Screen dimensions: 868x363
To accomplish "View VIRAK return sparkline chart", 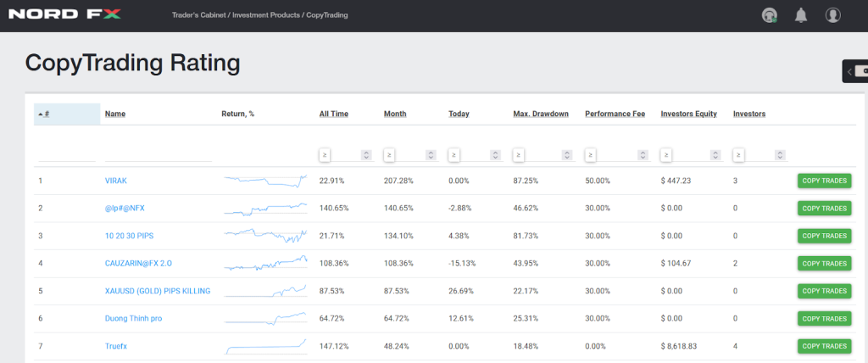I will pos(265,181).
